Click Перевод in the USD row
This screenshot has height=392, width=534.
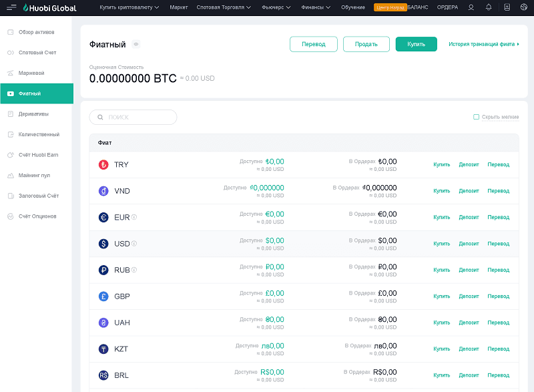pos(498,244)
